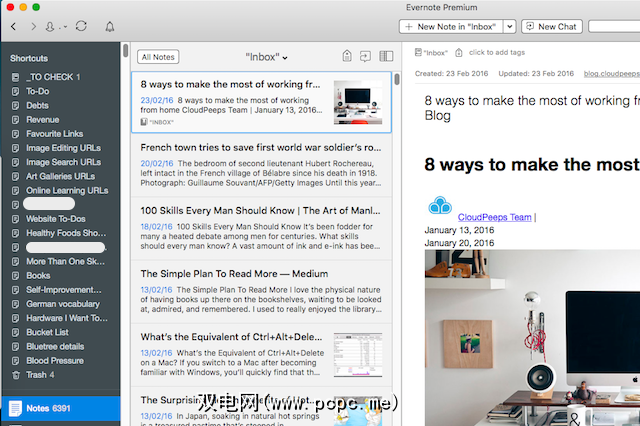
Task: Click the desk photo in the note body
Action: 532,338
